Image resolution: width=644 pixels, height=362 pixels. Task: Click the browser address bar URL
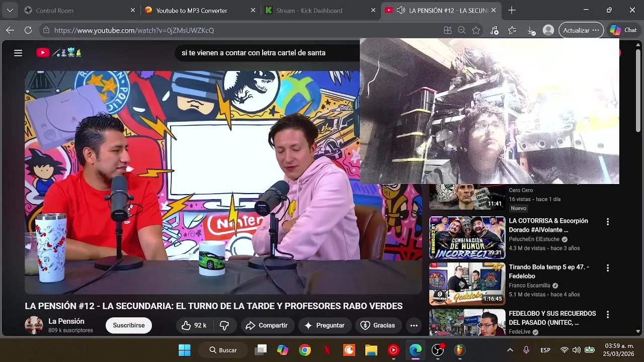pos(134,30)
